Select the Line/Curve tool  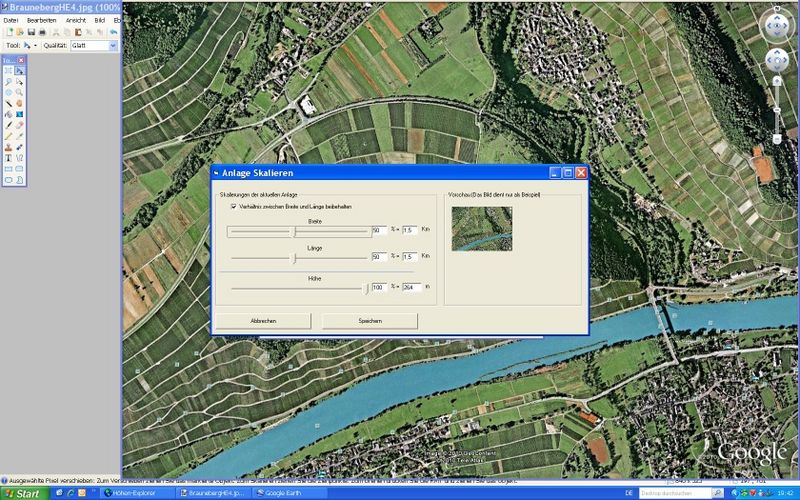19,158
